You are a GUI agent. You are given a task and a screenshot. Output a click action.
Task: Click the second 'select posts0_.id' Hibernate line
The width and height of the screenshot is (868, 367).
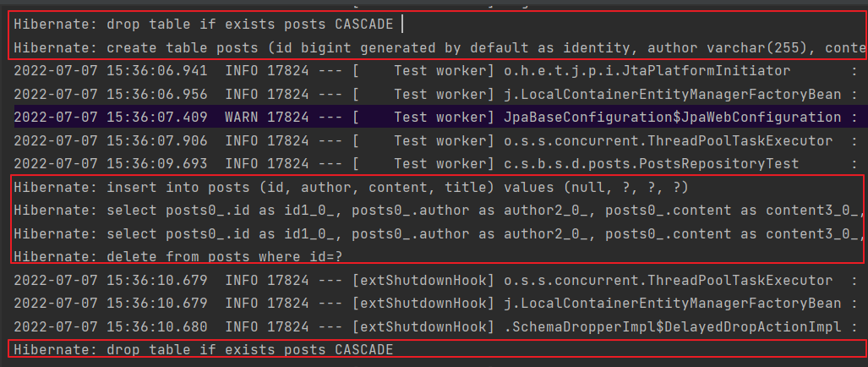[x=440, y=234]
